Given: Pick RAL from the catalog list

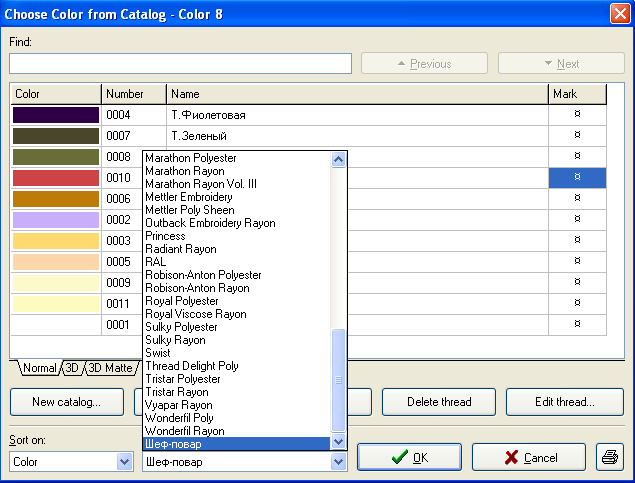Looking at the screenshot, I should pyautogui.click(x=156, y=262).
